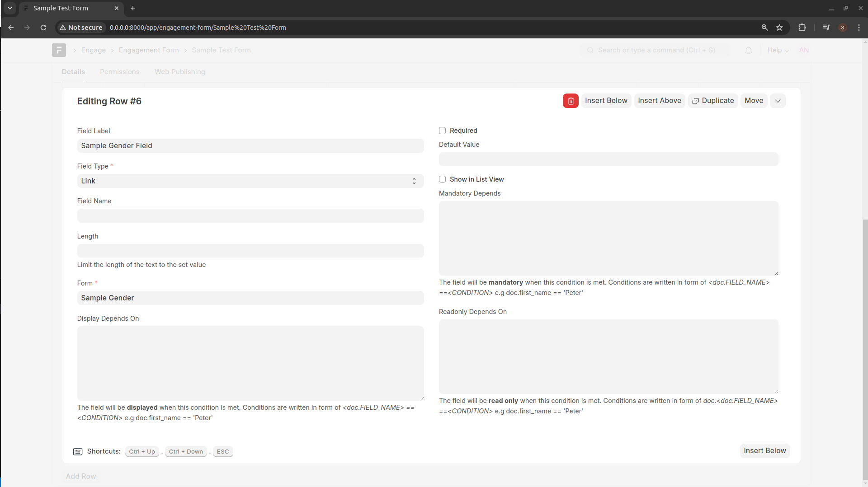Focus Readonly Depends On textarea
Viewport: 868px width, 487px height.
coord(609,357)
